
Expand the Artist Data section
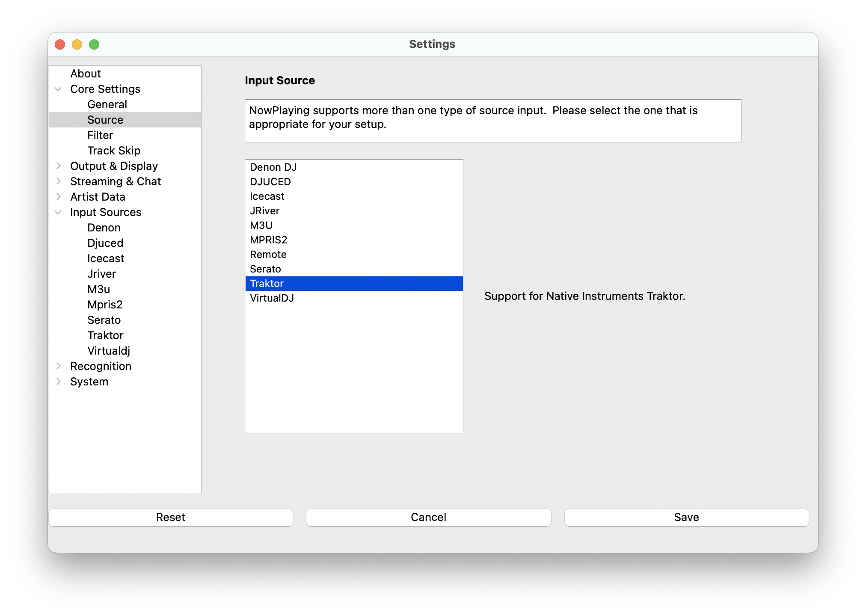pyautogui.click(x=59, y=196)
